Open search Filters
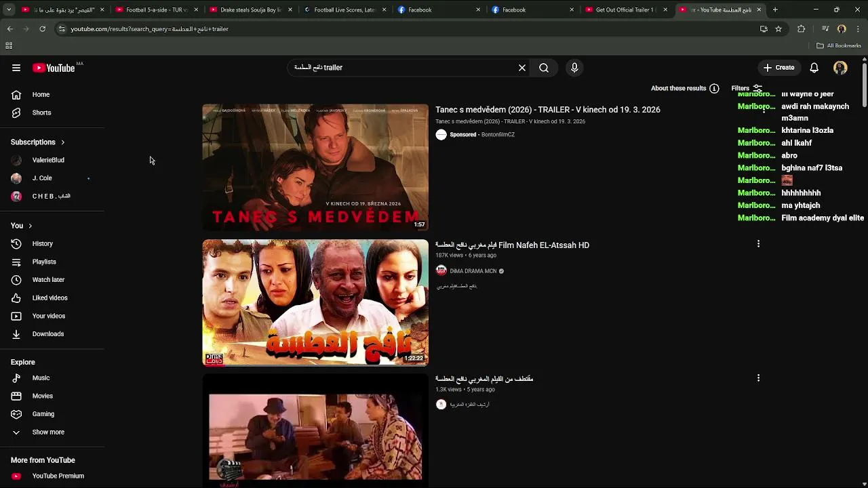 [747, 88]
